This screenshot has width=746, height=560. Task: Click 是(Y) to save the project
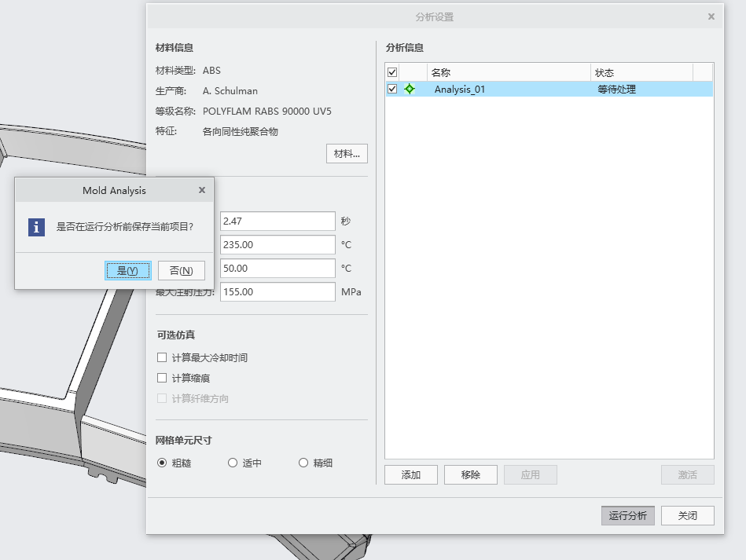coord(128,270)
